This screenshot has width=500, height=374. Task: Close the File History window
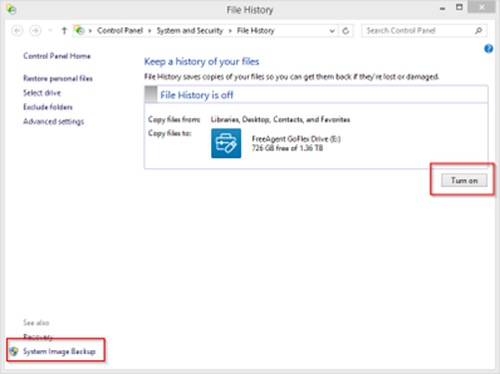(481, 7)
